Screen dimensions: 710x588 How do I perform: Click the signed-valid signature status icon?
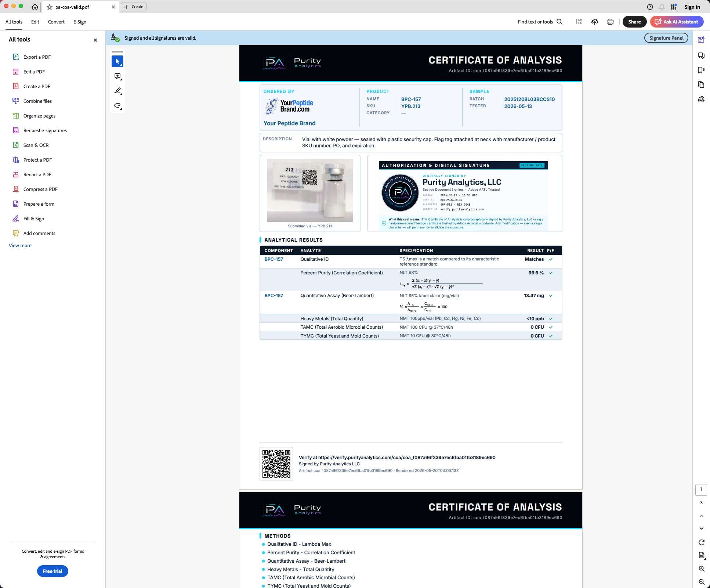115,38
